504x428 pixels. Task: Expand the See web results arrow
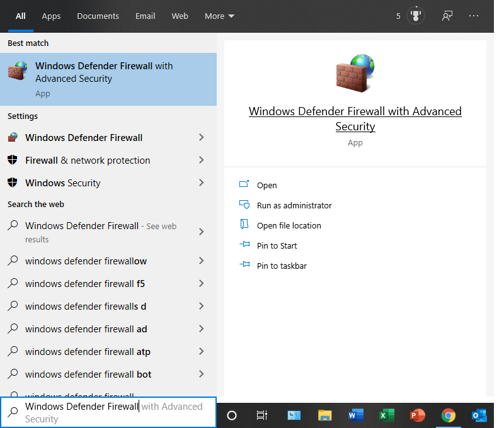pyautogui.click(x=202, y=232)
